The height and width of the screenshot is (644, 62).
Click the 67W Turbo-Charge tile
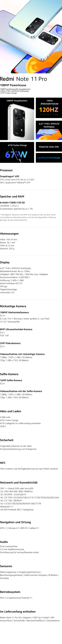click(17, 152)
